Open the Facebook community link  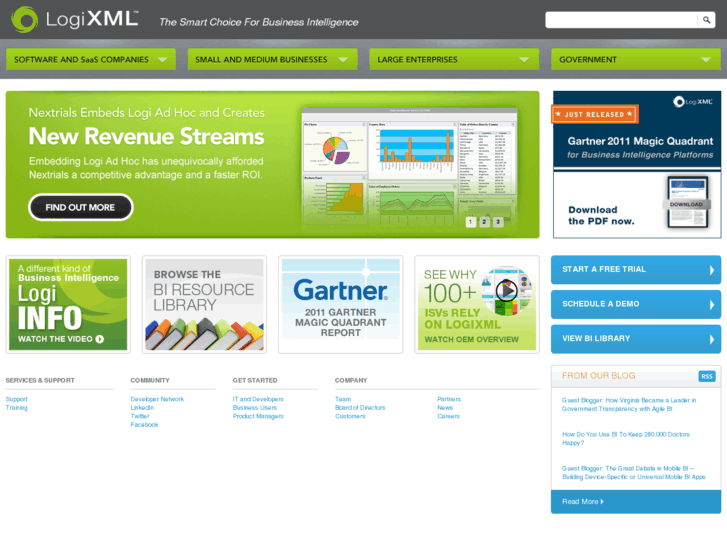pyautogui.click(x=144, y=424)
